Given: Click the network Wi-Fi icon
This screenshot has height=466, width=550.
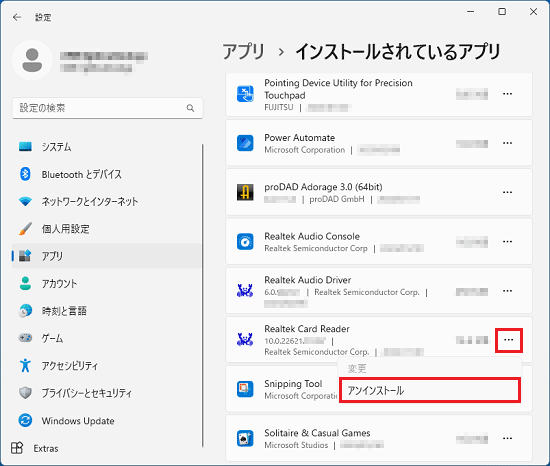Looking at the screenshot, I should pyautogui.click(x=25, y=202).
